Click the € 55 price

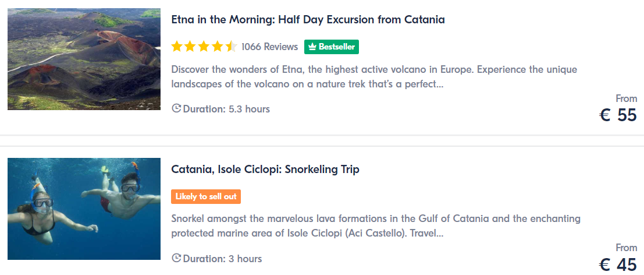618,115
